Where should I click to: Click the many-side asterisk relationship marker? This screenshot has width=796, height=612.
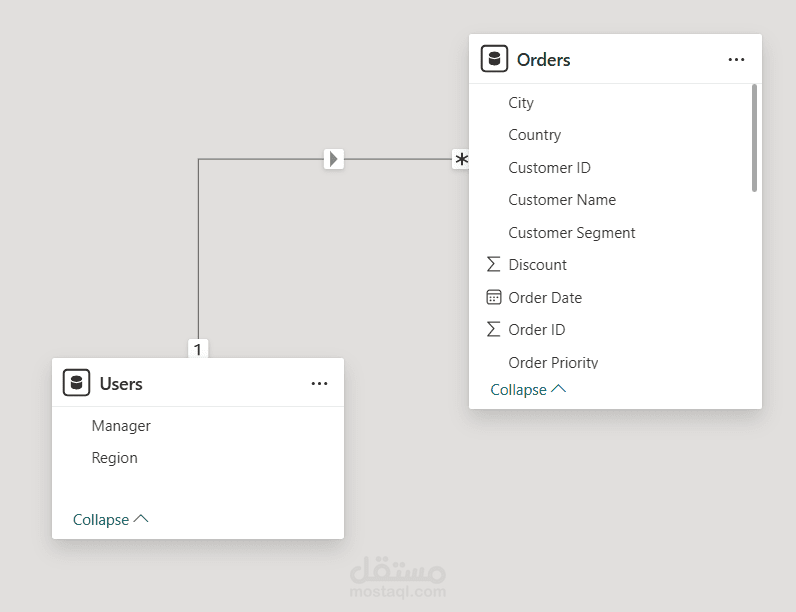[x=461, y=160]
